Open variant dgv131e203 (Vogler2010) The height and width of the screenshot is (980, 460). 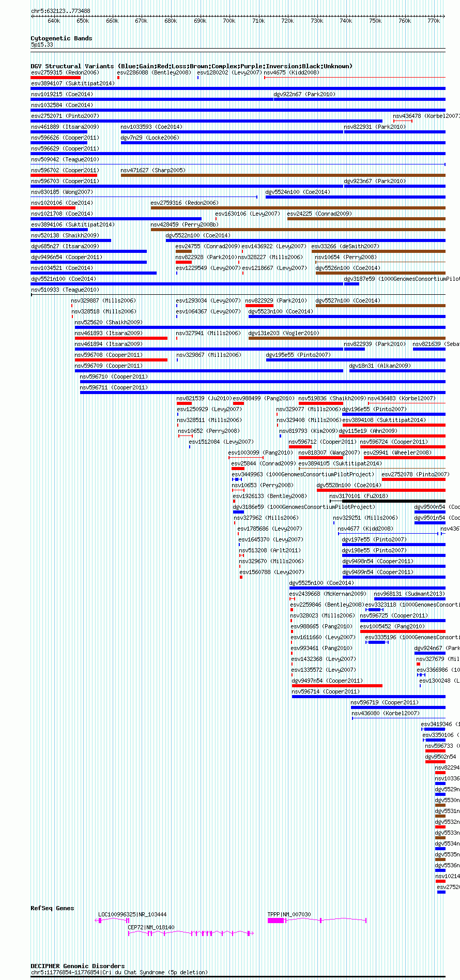coord(284,334)
